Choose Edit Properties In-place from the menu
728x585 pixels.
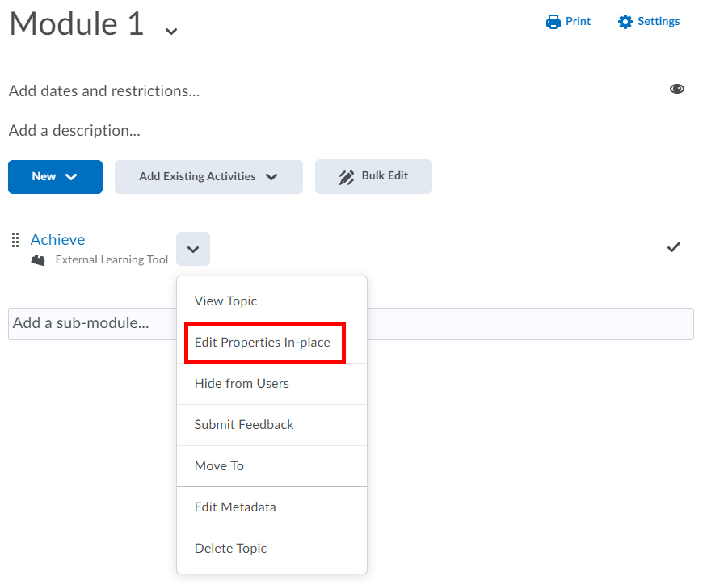[x=263, y=343]
